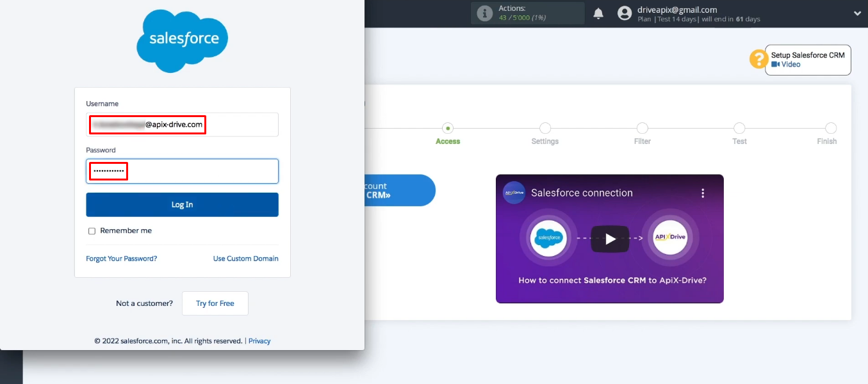Click the question mark help icon
The width and height of the screenshot is (868, 384).
[758, 59]
